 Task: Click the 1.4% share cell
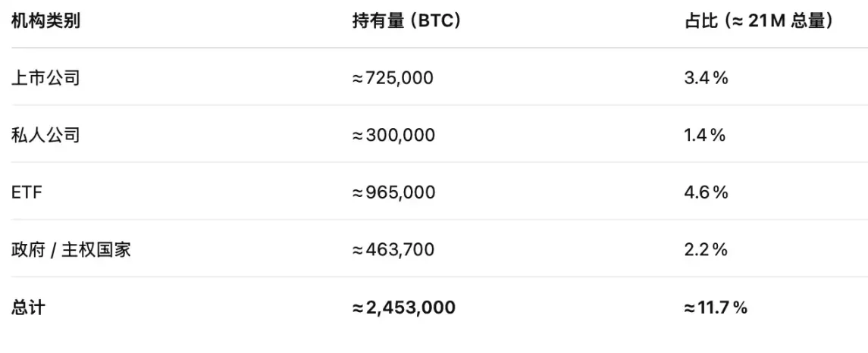[x=705, y=136]
